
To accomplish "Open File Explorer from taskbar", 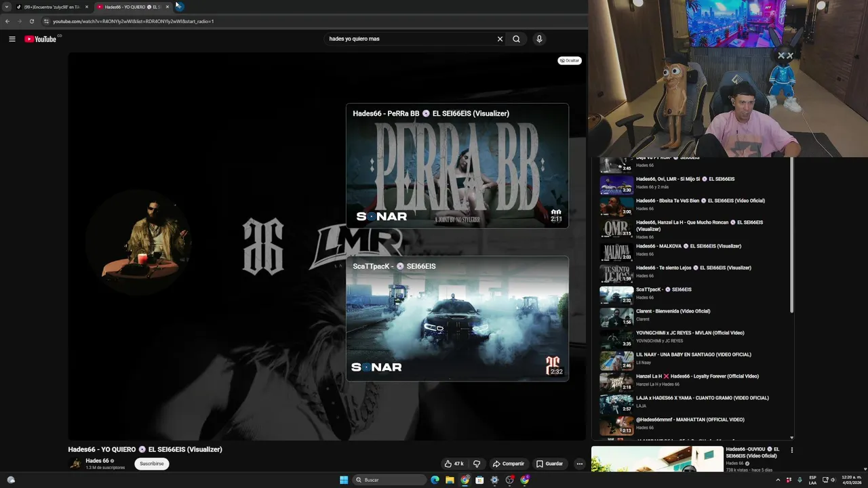I will tap(450, 480).
